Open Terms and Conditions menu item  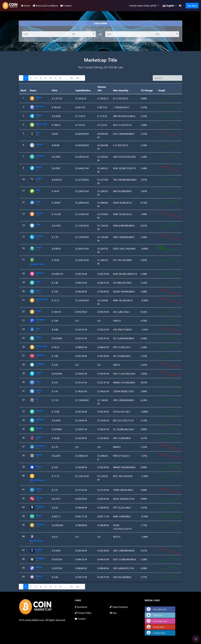click(x=45, y=6)
